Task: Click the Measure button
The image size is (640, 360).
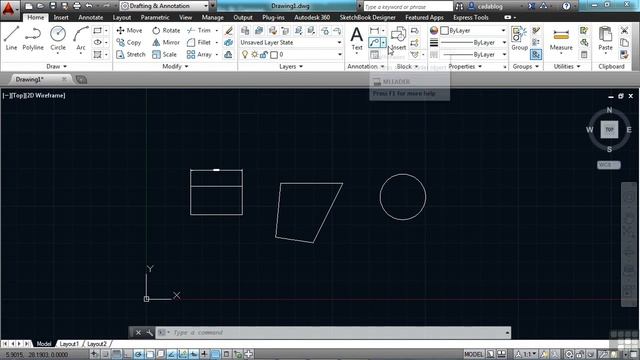Action: click(561, 41)
